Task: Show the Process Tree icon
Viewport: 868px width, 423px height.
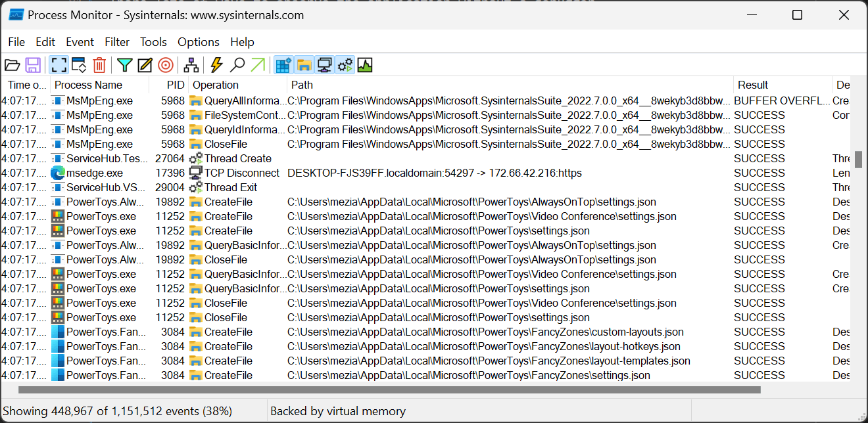Action: (191, 65)
